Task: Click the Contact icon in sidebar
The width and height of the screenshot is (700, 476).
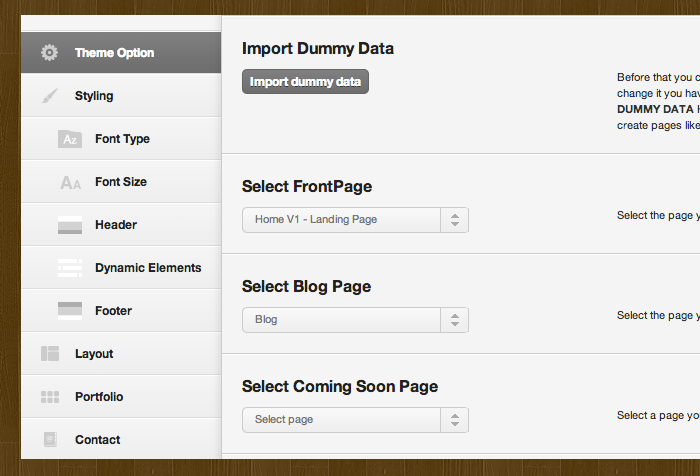Action: pos(49,440)
